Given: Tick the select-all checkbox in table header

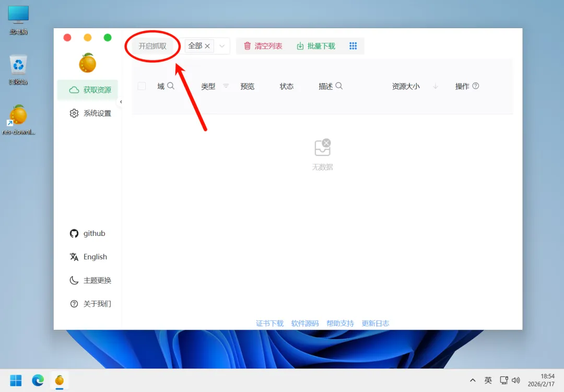Looking at the screenshot, I should click(x=142, y=86).
